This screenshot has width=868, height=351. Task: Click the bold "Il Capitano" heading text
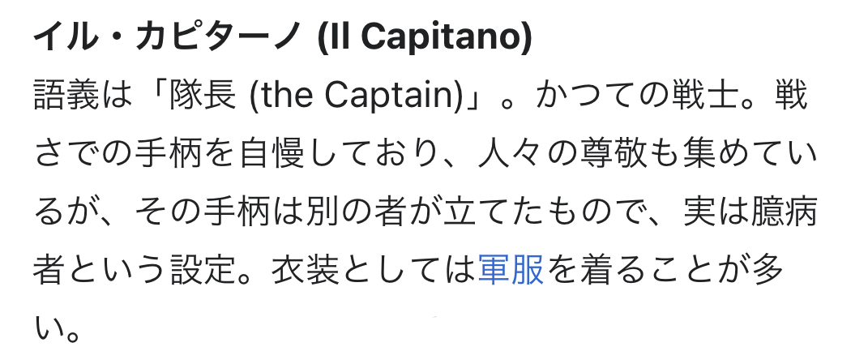[424, 37]
